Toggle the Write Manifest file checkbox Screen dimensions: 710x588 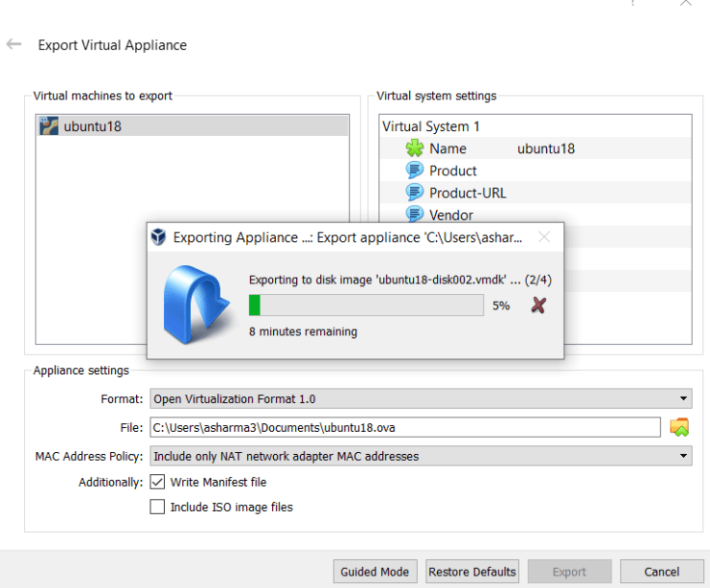click(x=157, y=482)
